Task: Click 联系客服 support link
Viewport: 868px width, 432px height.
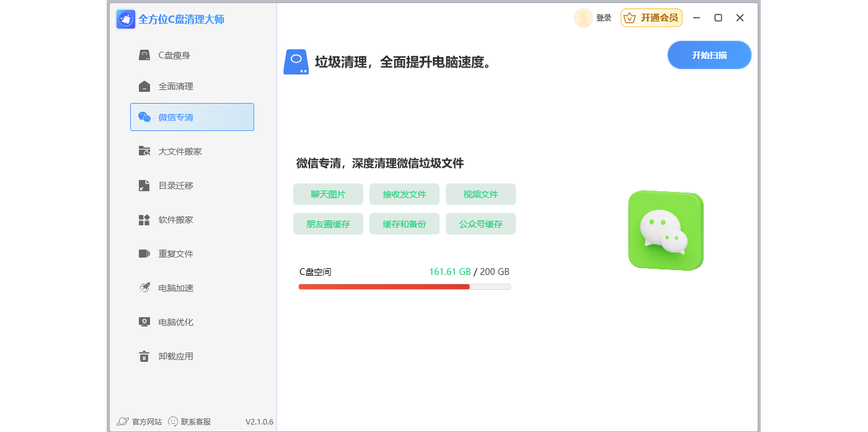Action: click(x=190, y=421)
